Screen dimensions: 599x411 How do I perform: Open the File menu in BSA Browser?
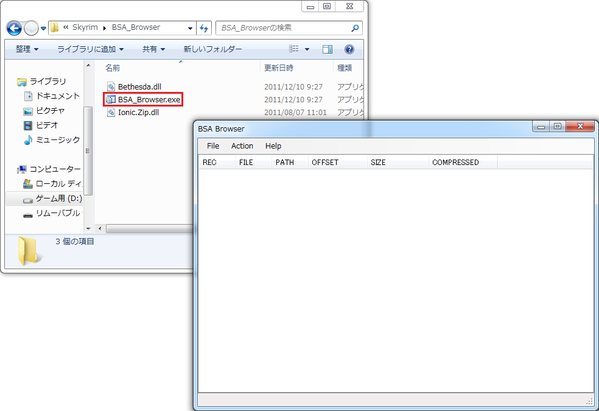point(213,146)
